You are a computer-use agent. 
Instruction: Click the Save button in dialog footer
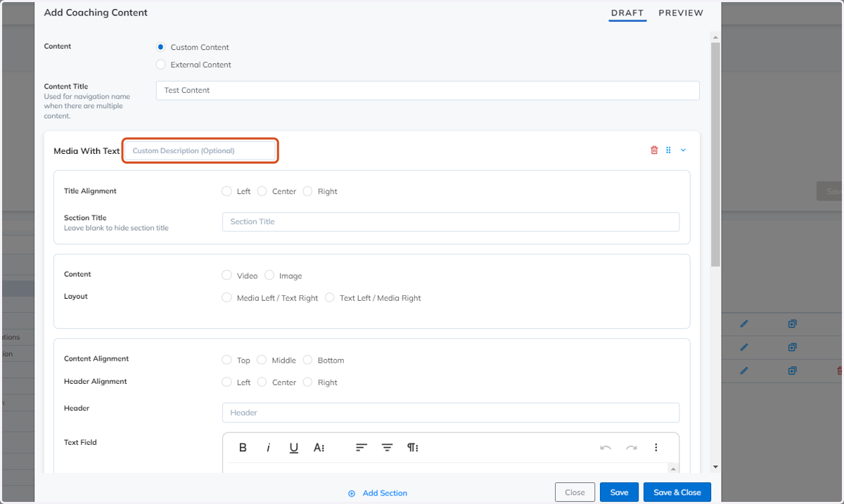tap(619, 492)
